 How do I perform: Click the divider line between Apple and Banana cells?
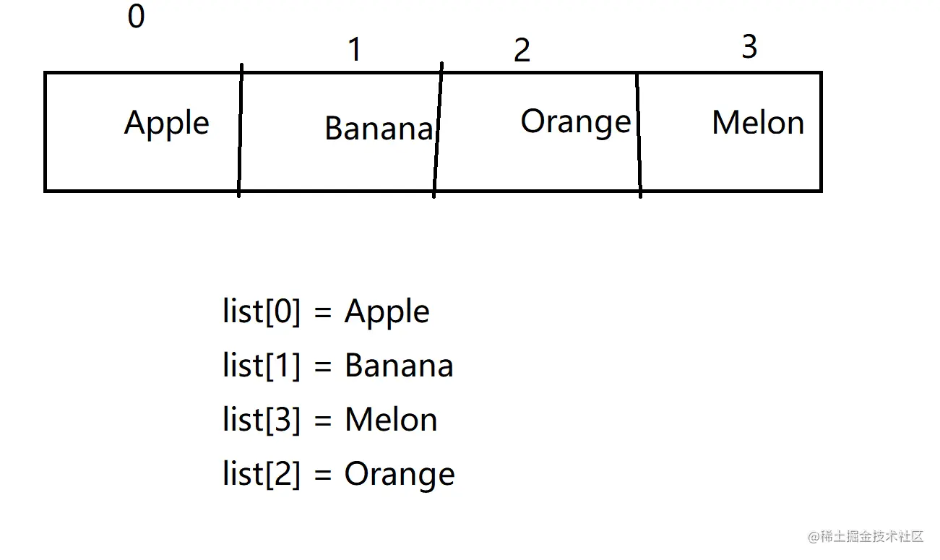(240, 130)
